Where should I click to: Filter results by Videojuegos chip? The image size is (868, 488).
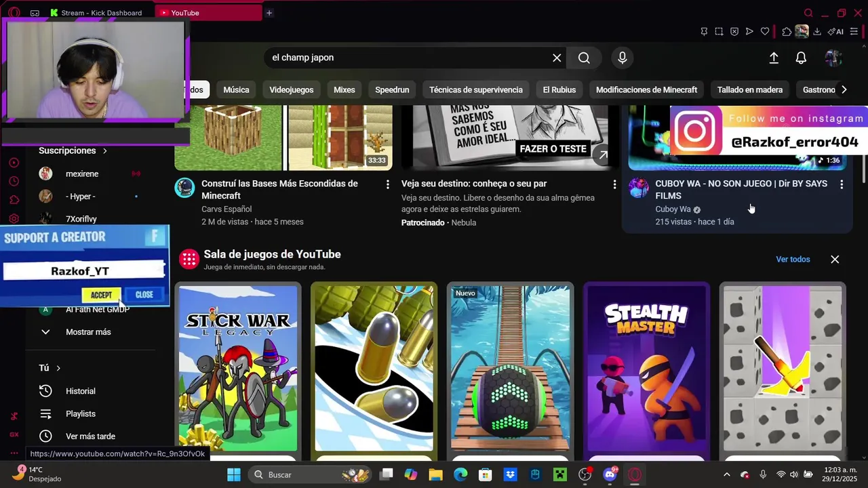292,89
